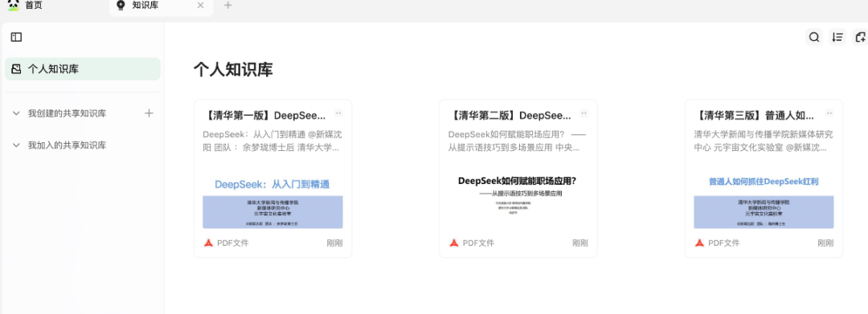
Task: Click 我加入的共享知识库 label
Action: pyautogui.click(x=67, y=145)
